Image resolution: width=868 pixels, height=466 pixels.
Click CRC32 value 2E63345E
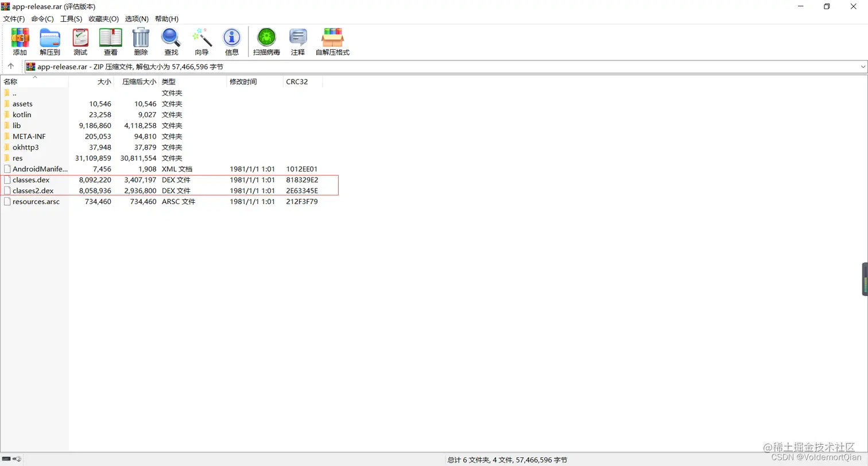[302, 191]
